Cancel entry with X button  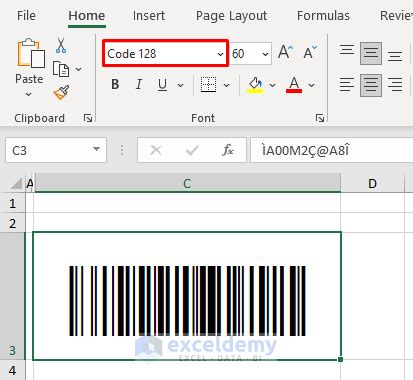point(156,150)
